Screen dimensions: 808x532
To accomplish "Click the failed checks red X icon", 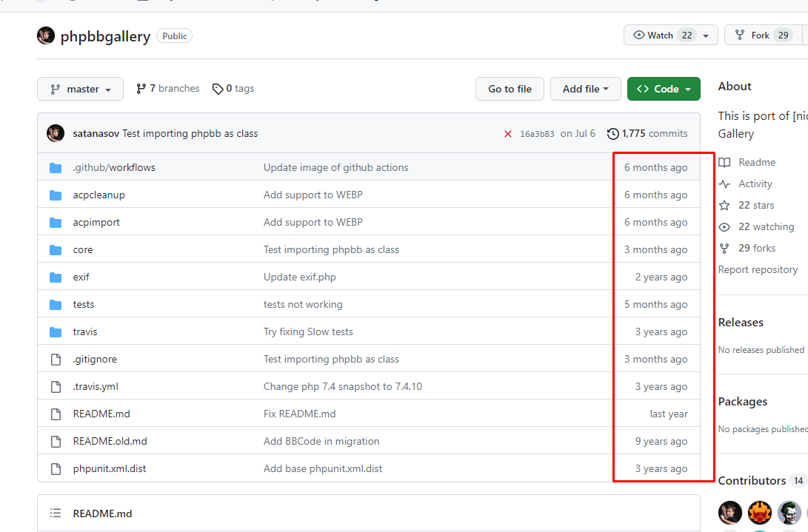I will pyautogui.click(x=508, y=134).
